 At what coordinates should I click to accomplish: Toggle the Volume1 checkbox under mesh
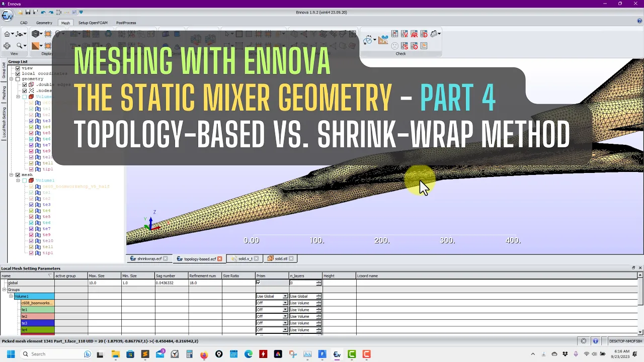pyautogui.click(x=24, y=180)
